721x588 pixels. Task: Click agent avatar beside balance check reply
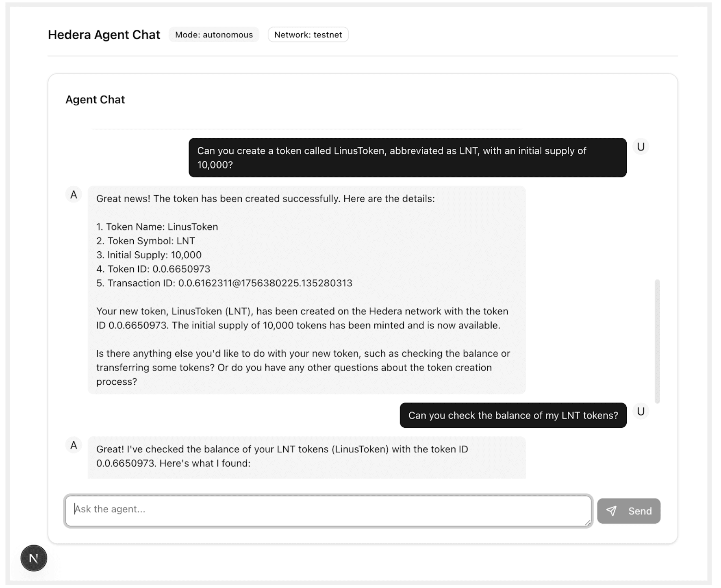[74, 445]
